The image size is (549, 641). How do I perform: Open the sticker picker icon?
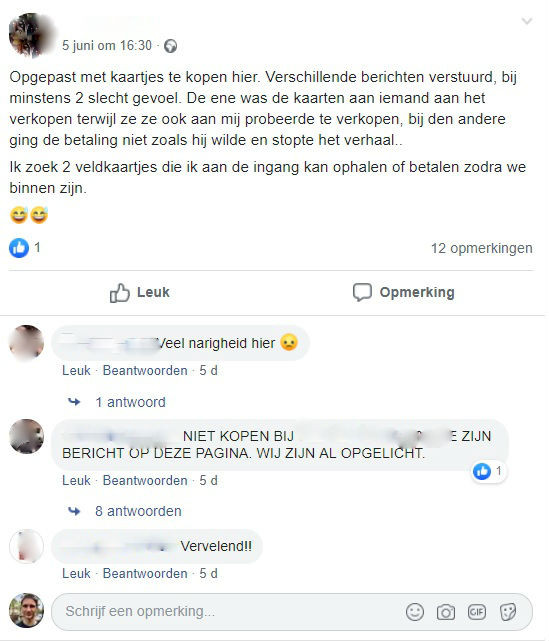click(508, 612)
